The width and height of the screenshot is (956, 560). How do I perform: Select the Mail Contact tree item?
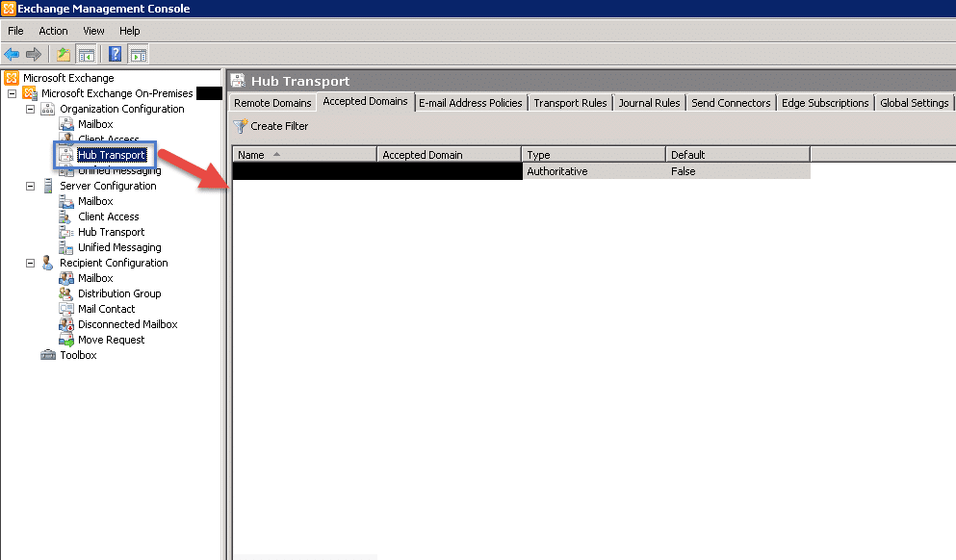point(107,309)
